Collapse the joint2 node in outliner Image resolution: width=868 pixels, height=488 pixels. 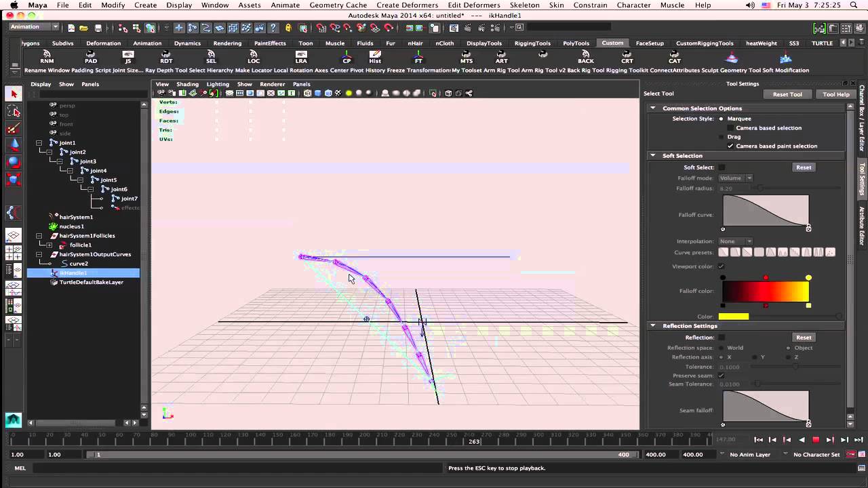49,152
